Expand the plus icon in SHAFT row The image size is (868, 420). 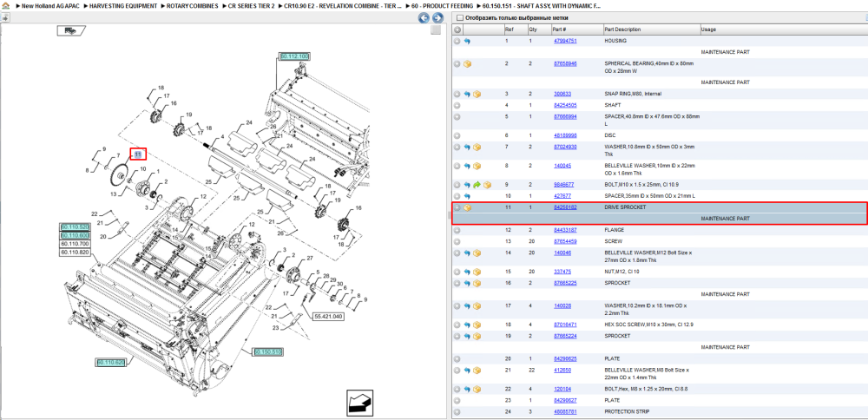[x=457, y=105]
